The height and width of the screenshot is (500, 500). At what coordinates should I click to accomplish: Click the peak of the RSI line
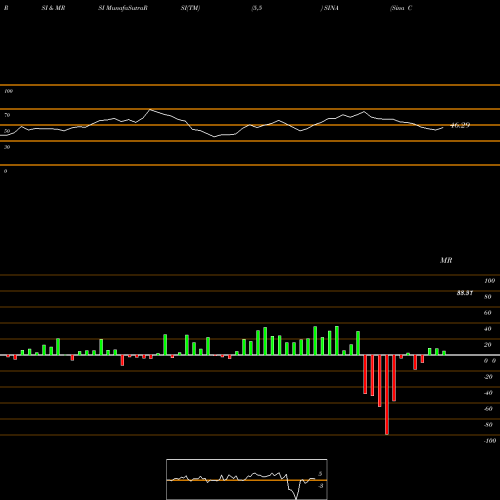(150, 109)
